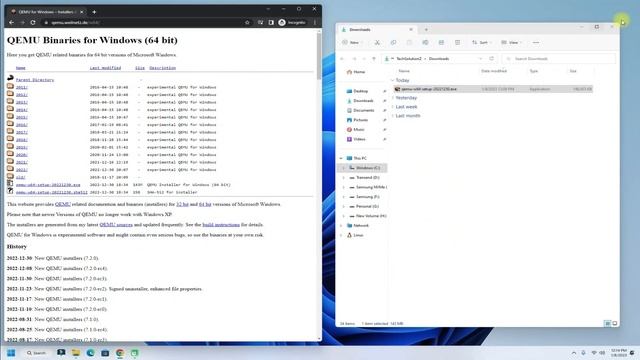The image size is (640, 360).
Task: Expand the Network tree node
Action: click(x=341, y=225)
